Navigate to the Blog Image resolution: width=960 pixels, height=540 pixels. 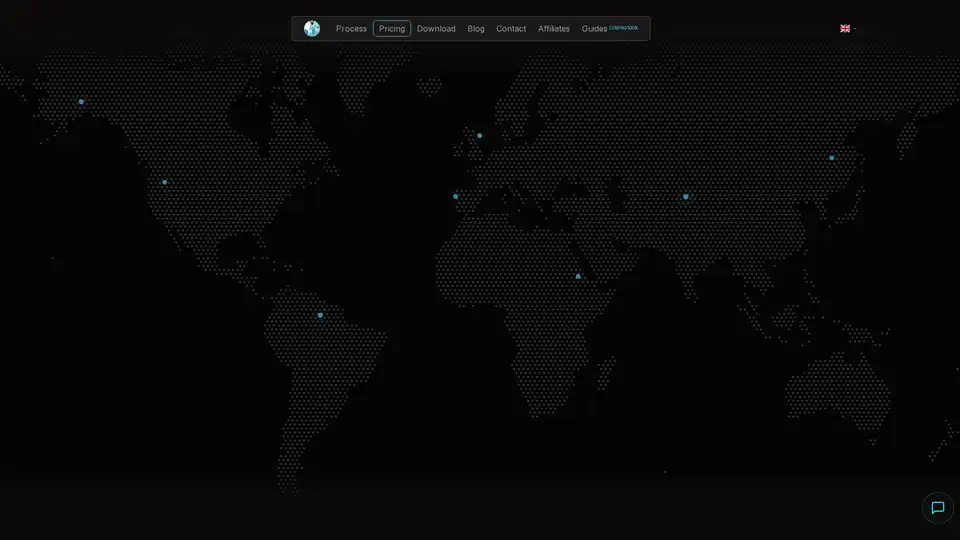click(476, 29)
